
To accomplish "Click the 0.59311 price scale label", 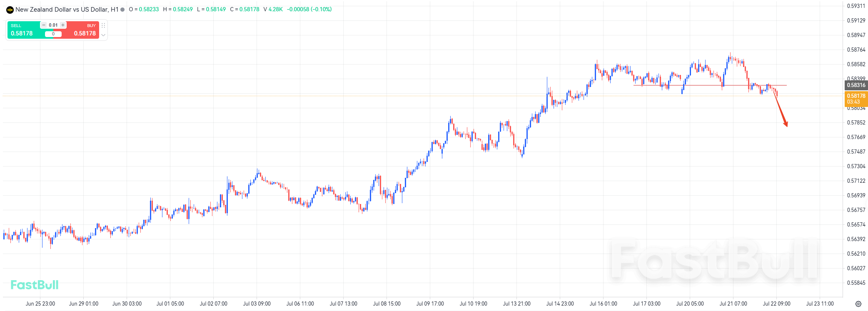I will coord(856,6).
